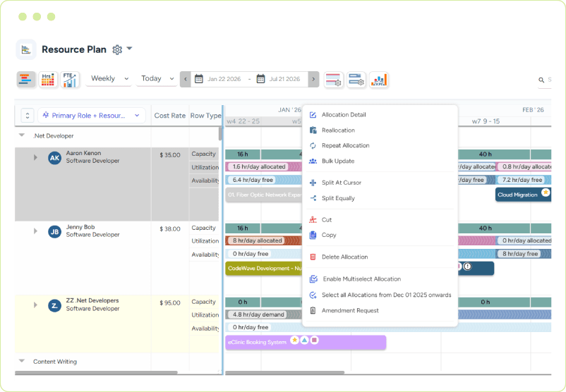The image size is (566, 392).
Task: Collapse the Content Writing group
Action: 22,361
